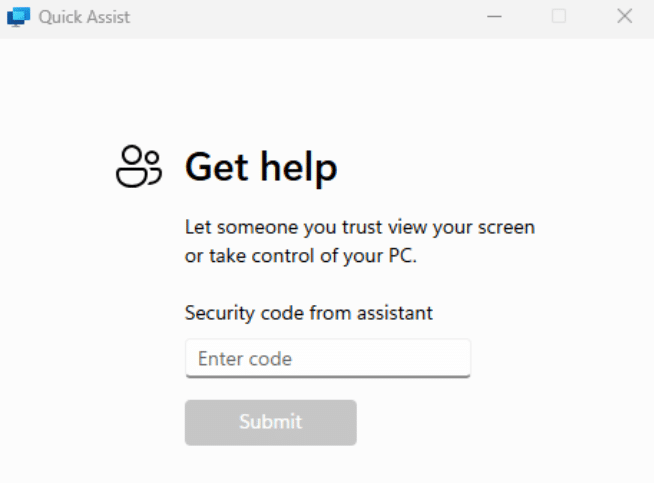This screenshot has width=654, height=483.
Task: Click the "Let someone you trust" description line
Action: 360,227
